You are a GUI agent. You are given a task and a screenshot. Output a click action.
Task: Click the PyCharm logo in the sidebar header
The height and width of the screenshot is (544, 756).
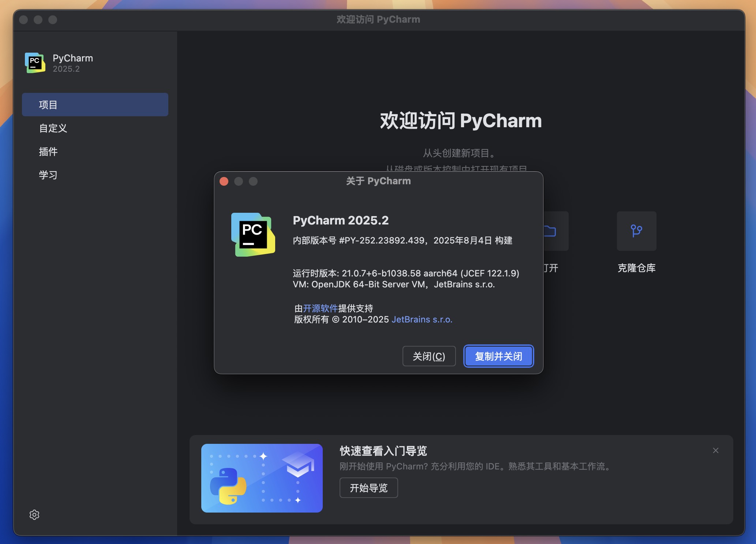(35, 63)
